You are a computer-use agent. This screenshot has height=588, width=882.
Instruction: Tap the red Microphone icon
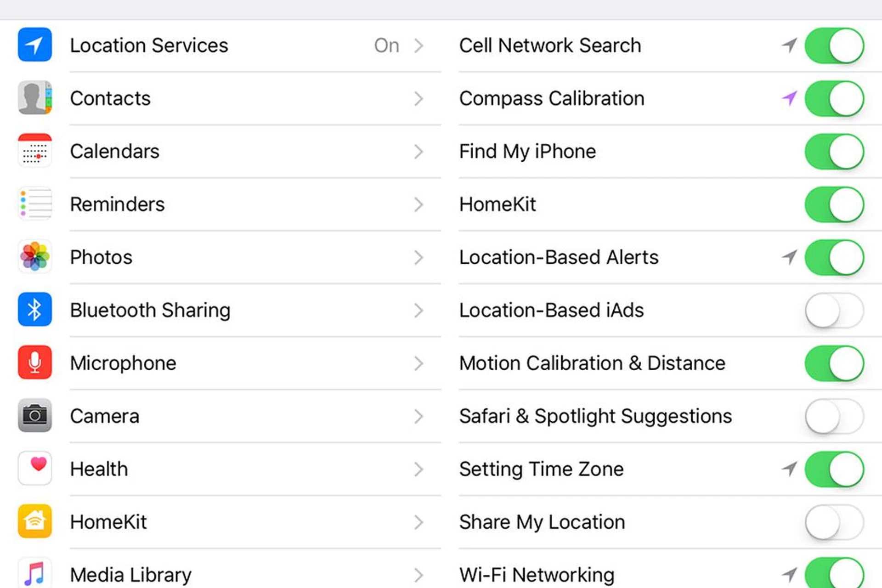coord(34,363)
